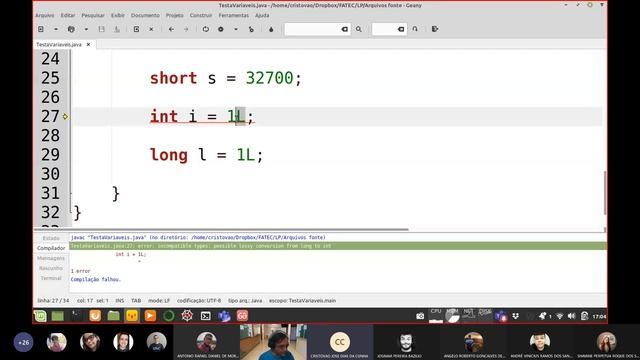Open the Editar menu
Viewport: 640px width, 360px height.
click(x=68, y=16)
